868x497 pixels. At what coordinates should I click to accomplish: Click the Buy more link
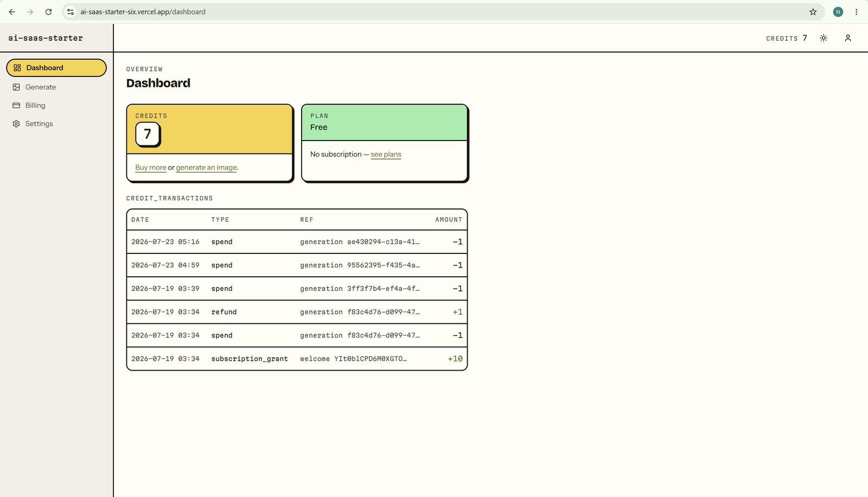pyautogui.click(x=151, y=168)
